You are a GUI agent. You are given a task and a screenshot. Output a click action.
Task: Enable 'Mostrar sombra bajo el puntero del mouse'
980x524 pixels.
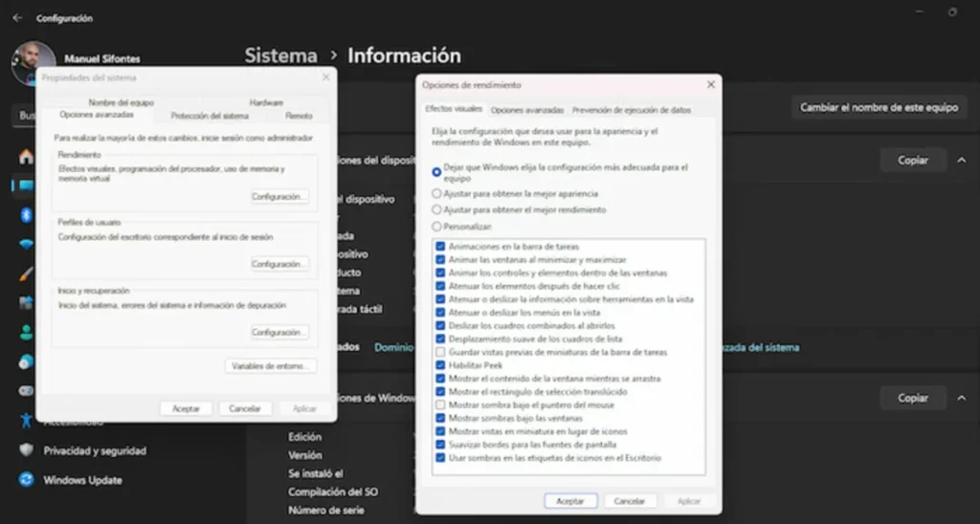(440, 404)
